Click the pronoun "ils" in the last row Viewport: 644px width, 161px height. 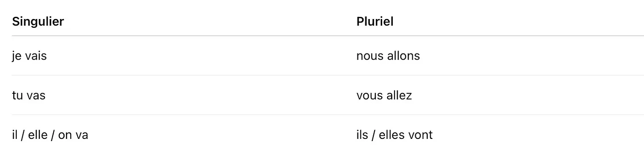tap(362, 135)
